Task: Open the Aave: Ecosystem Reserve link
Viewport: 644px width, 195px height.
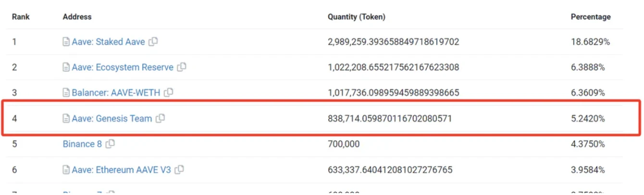Action: pyautogui.click(x=123, y=67)
